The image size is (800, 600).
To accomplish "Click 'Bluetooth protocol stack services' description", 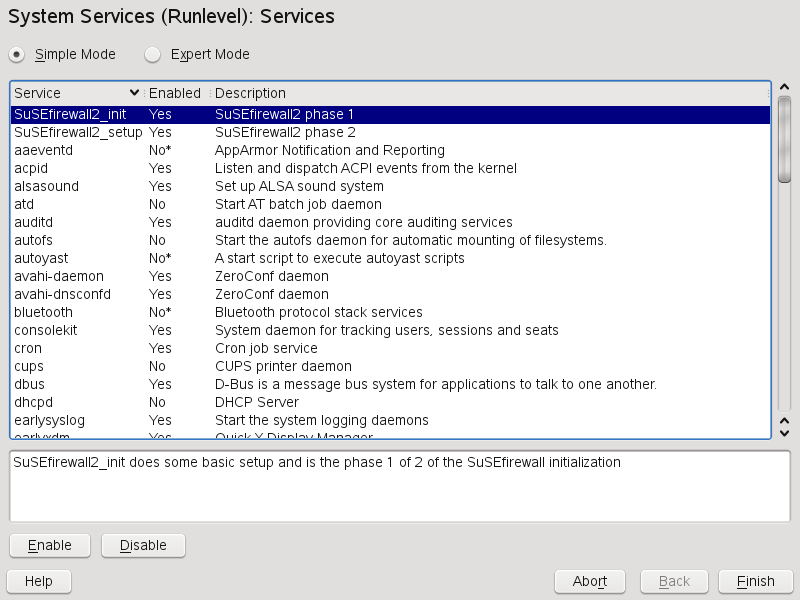I will tap(319, 312).
